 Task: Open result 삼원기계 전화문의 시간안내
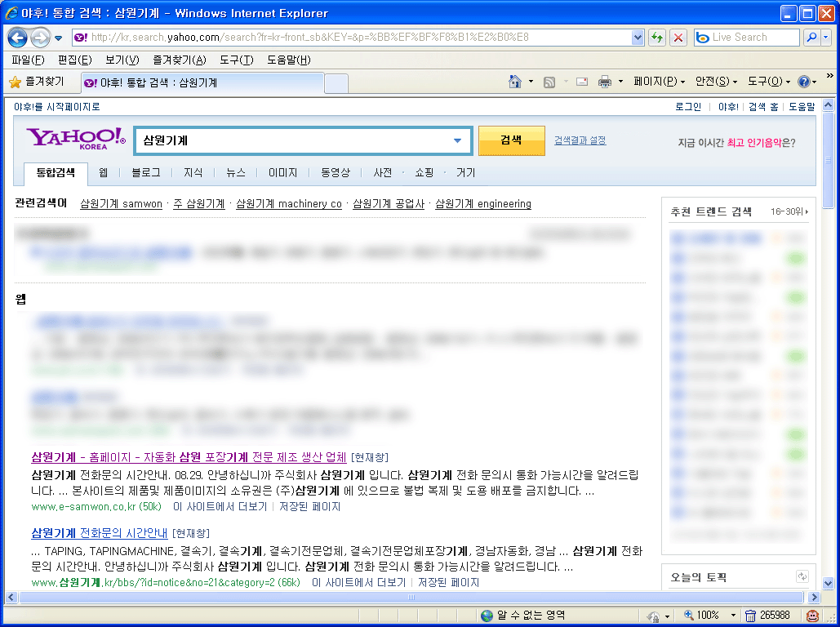pyautogui.click(x=100, y=533)
